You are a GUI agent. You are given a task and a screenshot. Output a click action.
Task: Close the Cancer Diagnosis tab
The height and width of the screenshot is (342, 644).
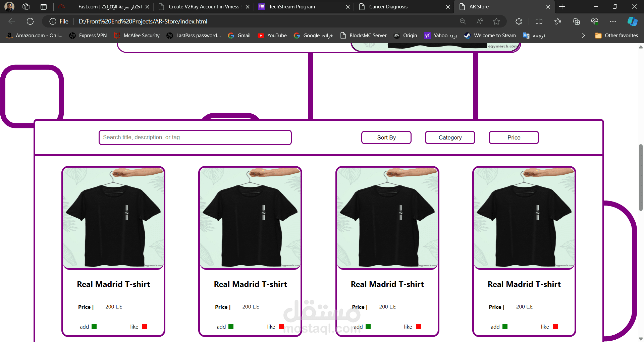pyautogui.click(x=448, y=7)
